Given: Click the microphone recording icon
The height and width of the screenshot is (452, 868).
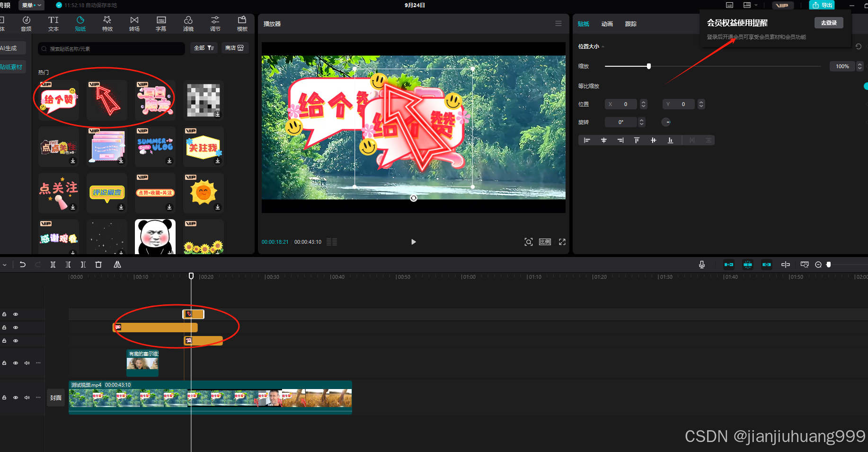Looking at the screenshot, I should (702, 265).
